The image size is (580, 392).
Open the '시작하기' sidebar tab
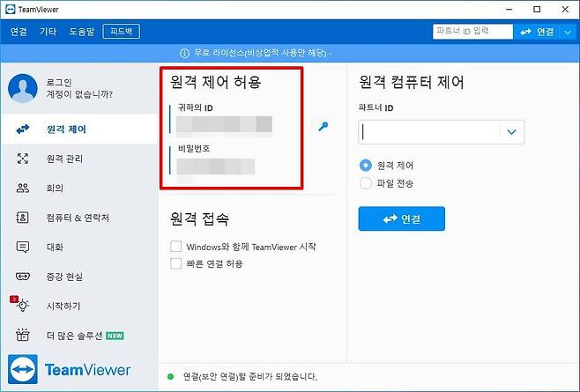coord(79,306)
